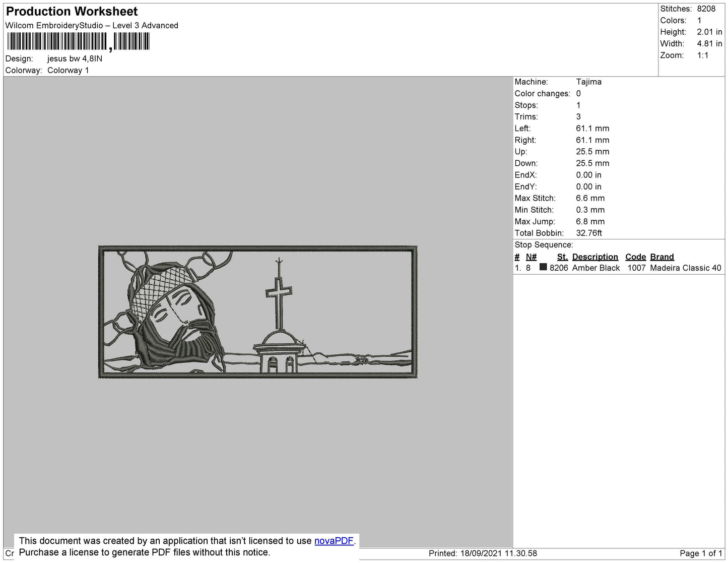Image resolution: width=728 pixels, height=563 pixels.
Task: Select the stitch count 8208
Action: [706, 9]
